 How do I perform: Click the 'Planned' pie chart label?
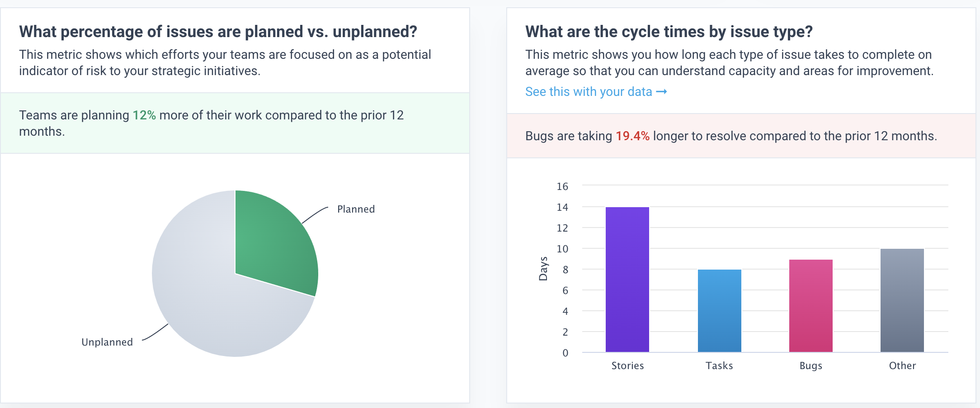pyautogui.click(x=356, y=209)
